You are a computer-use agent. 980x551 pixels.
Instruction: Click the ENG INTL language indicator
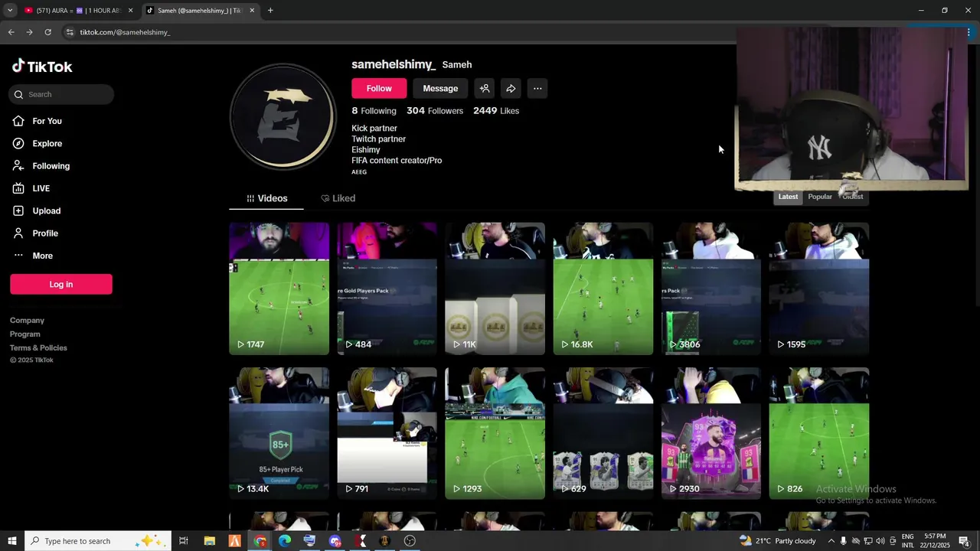(907, 541)
